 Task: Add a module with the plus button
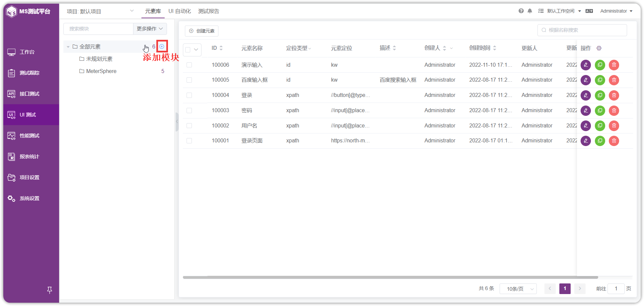(x=162, y=46)
